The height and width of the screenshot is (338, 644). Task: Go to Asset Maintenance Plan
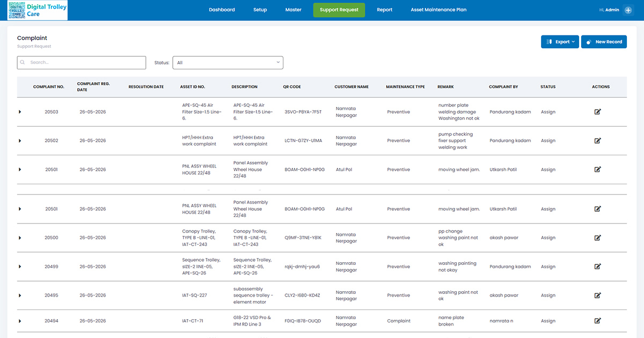[x=438, y=10]
